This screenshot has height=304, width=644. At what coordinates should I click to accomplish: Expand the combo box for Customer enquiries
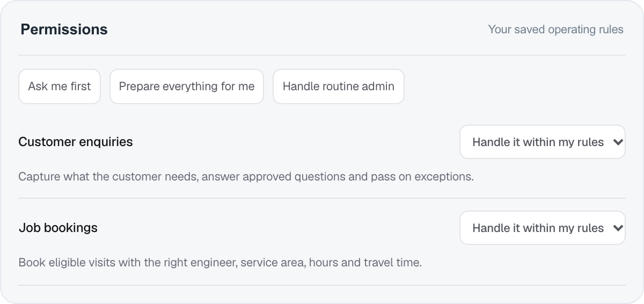tap(543, 142)
